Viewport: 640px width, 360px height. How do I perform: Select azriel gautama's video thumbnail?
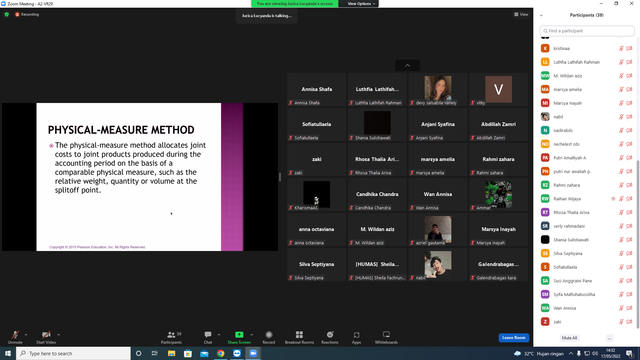(438, 229)
